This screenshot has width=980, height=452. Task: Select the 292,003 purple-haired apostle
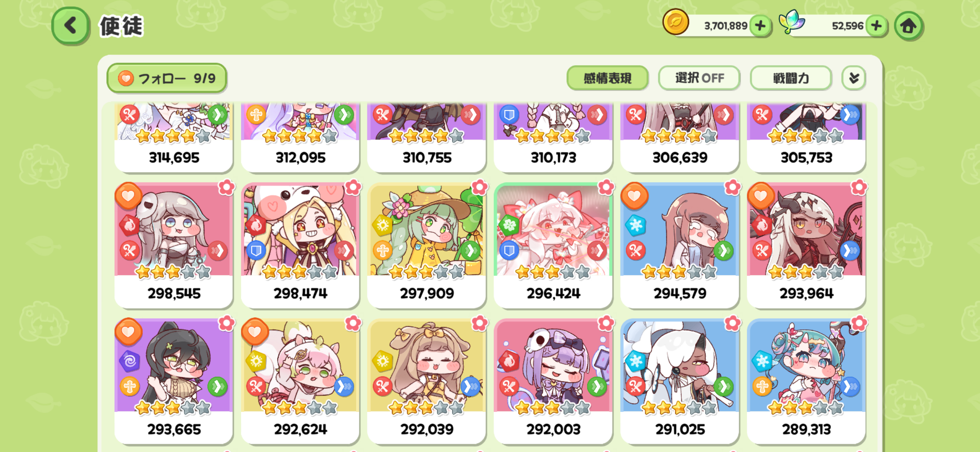point(553,381)
